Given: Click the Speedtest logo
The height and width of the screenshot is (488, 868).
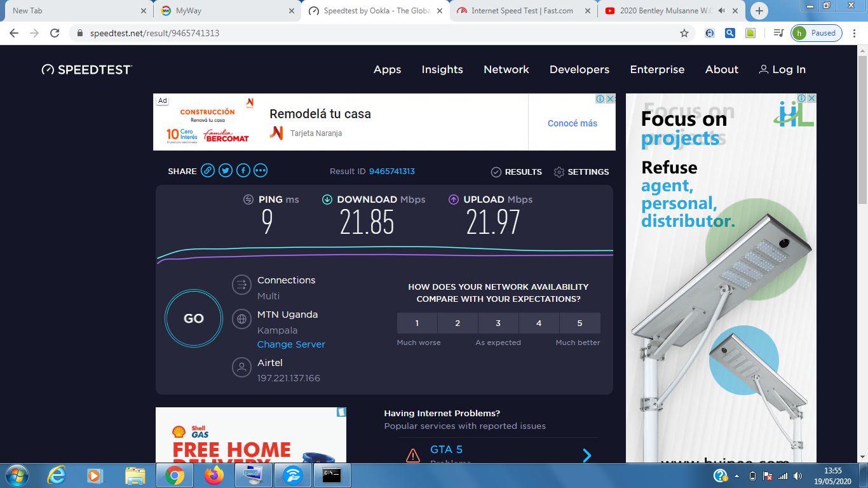Looking at the screenshot, I should click(x=87, y=70).
